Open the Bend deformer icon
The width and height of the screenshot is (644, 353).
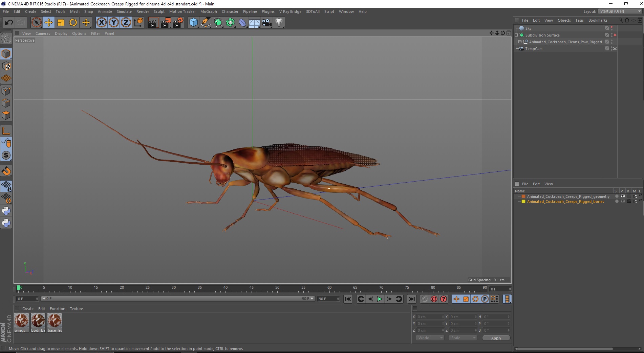[x=242, y=23]
